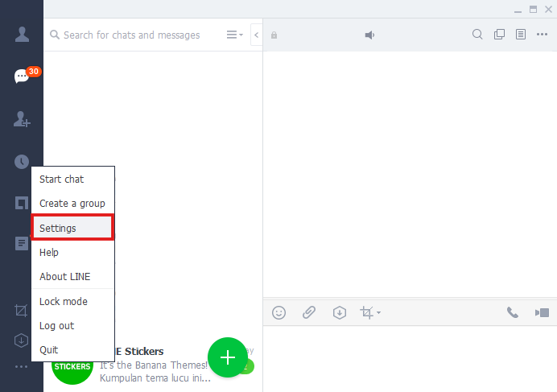Attach a file with paperclip icon
Screen dimensions: 557x392
click(x=309, y=312)
